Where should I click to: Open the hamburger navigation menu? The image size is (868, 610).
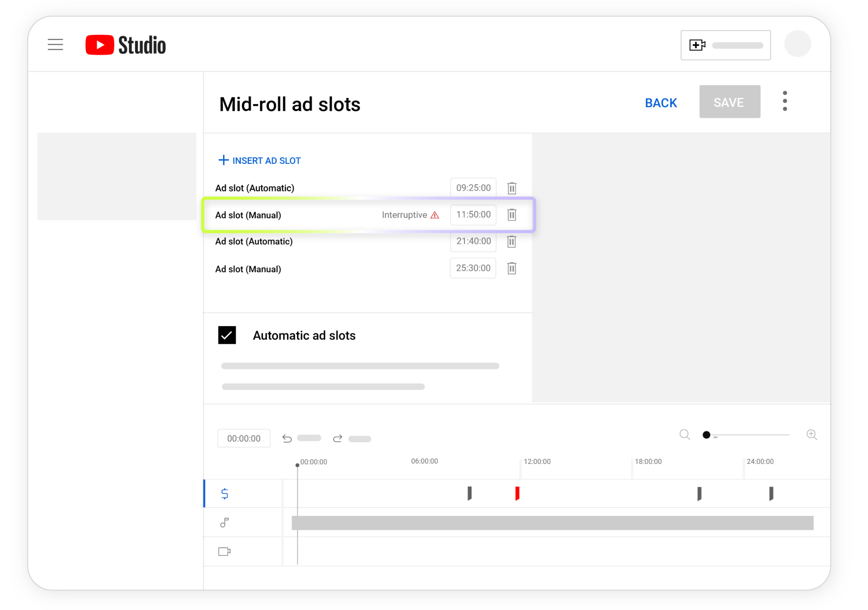tap(55, 44)
